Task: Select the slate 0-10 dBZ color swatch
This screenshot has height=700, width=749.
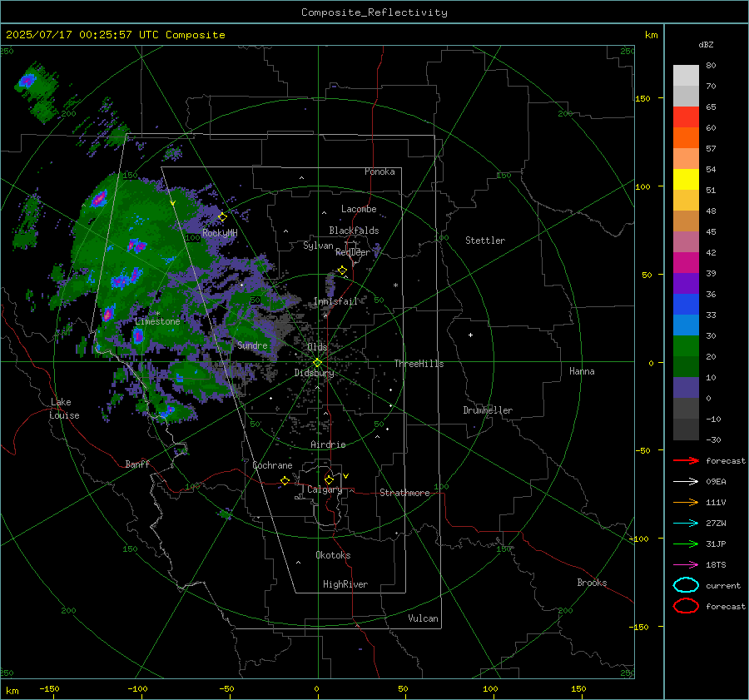Action: [x=686, y=388]
